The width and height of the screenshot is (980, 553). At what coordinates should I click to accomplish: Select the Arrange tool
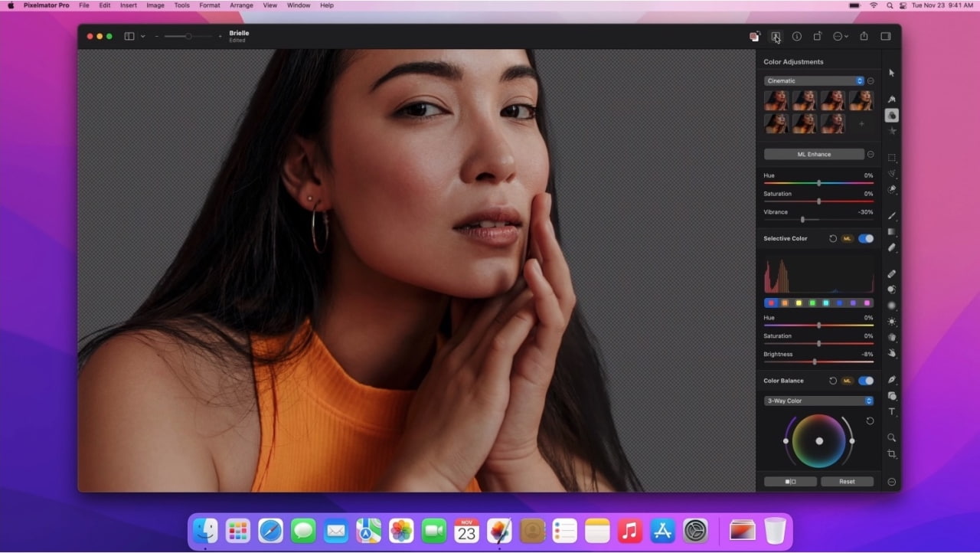[x=891, y=72]
